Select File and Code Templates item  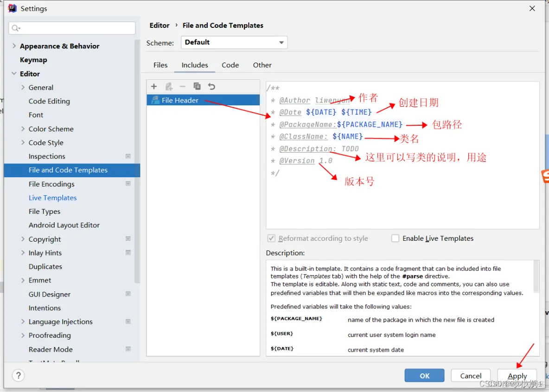click(72, 170)
